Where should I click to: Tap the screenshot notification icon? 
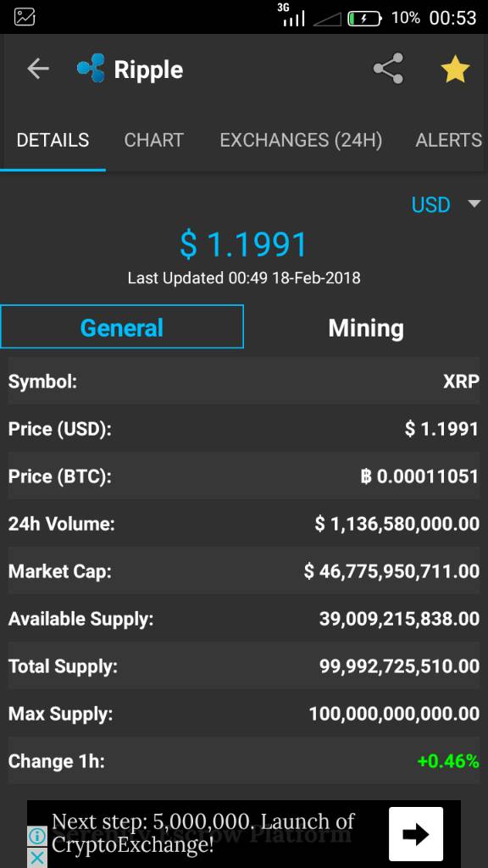[25, 17]
